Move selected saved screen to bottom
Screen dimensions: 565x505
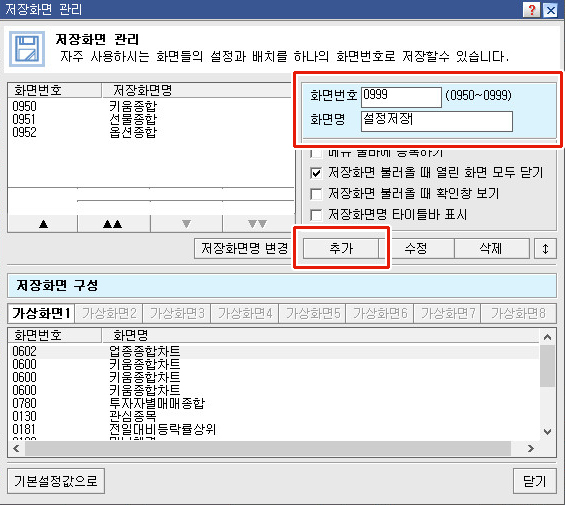(258, 224)
